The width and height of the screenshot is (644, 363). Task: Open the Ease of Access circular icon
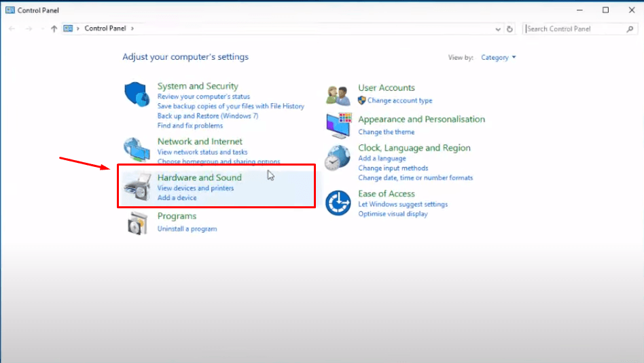click(338, 203)
